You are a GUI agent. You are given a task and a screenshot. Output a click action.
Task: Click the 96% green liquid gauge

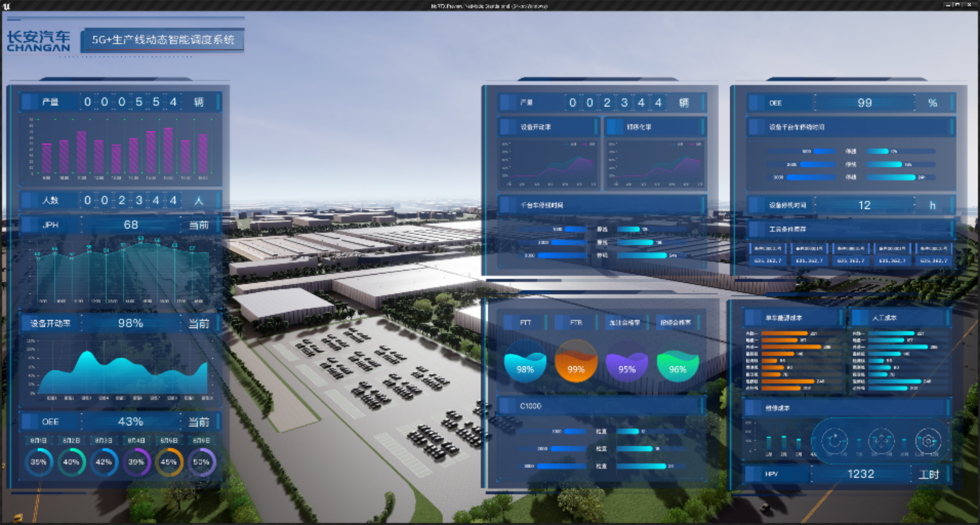[678, 361]
